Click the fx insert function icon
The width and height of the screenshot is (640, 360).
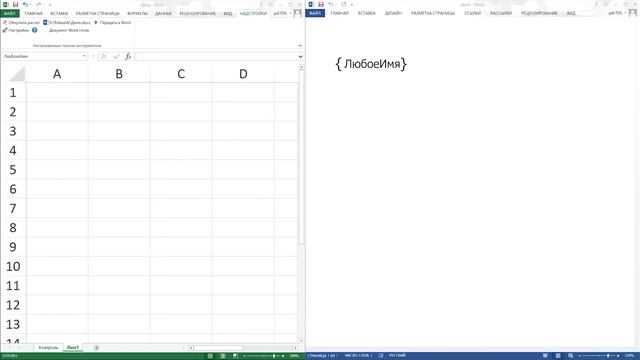click(x=128, y=56)
